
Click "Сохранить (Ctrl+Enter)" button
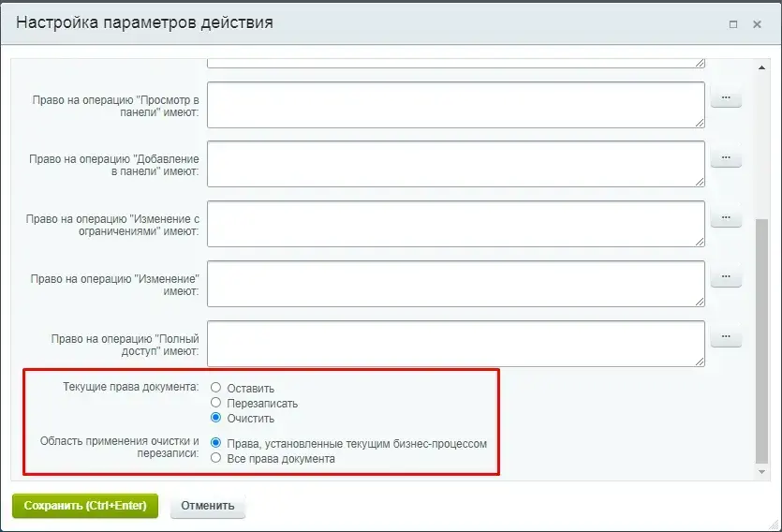click(x=85, y=506)
